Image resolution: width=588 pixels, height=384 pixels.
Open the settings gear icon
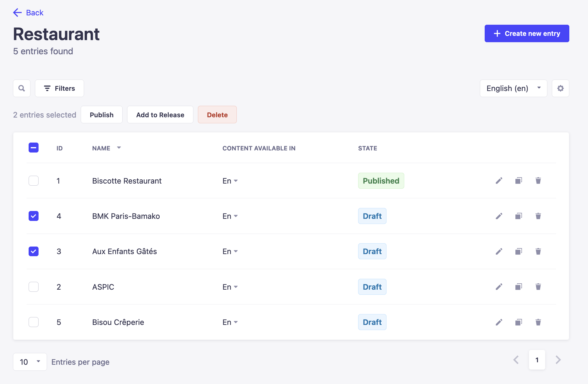pos(560,88)
